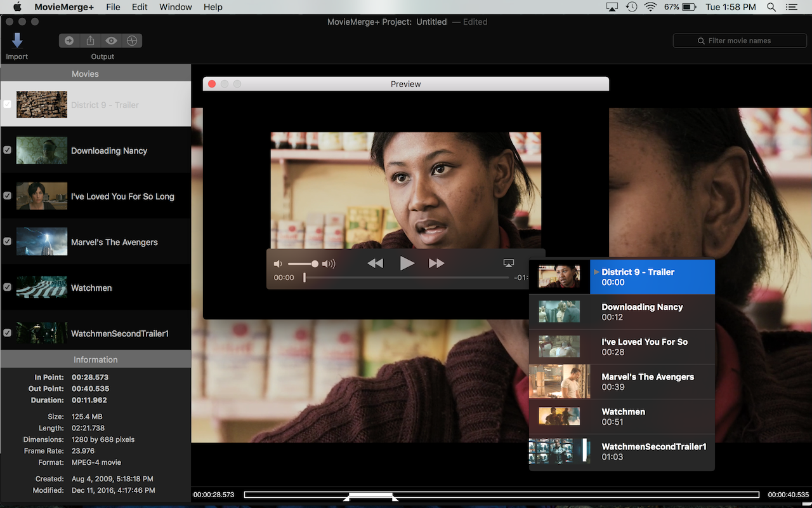Click the low-volume speaker icon
Image resolution: width=812 pixels, height=508 pixels.
tap(278, 264)
